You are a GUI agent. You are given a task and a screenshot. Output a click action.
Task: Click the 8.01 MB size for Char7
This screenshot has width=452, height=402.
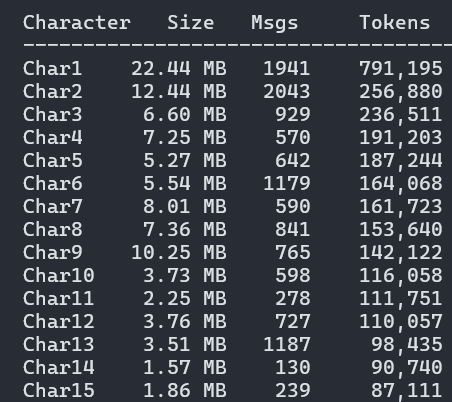(x=185, y=206)
